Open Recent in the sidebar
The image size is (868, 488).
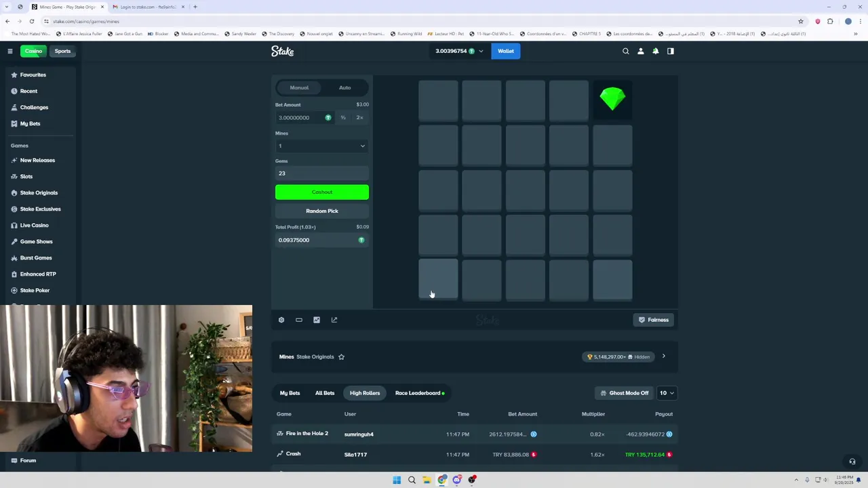[28, 91]
